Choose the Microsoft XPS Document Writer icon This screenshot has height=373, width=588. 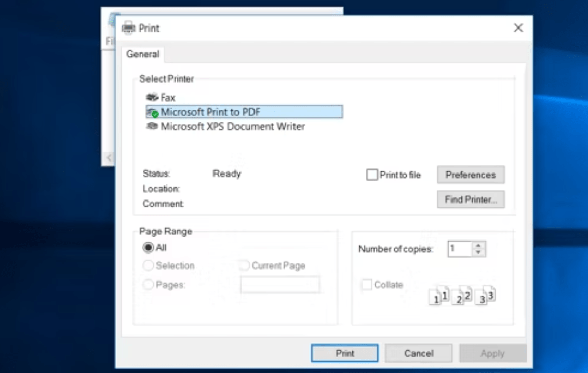152,126
